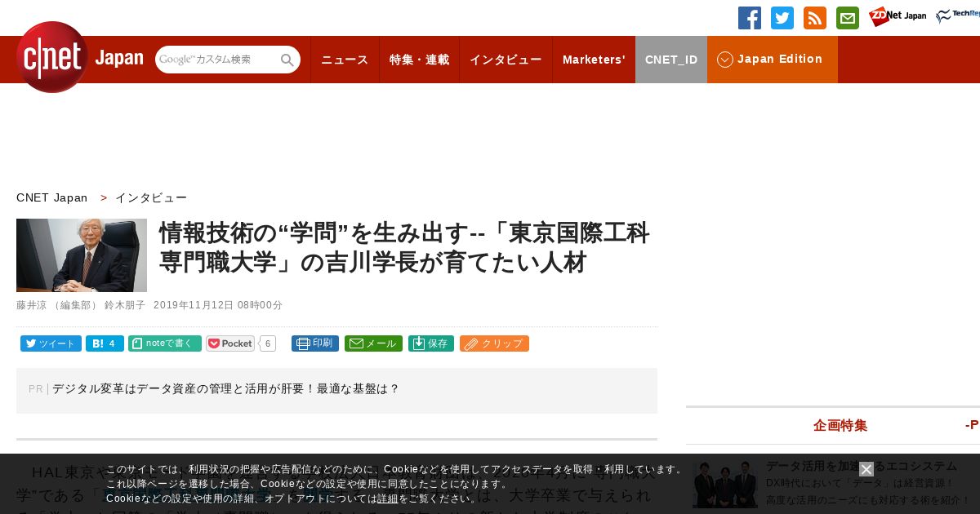Open the sidebar thumbnail of three men
This screenshot has height=514, width=980.
tap(725, 485)
